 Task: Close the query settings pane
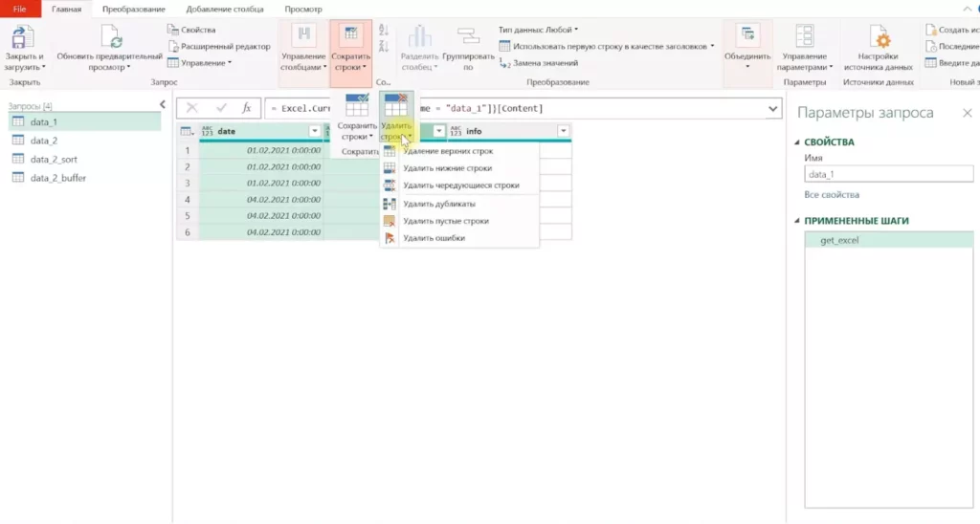[x=967, y=113]
